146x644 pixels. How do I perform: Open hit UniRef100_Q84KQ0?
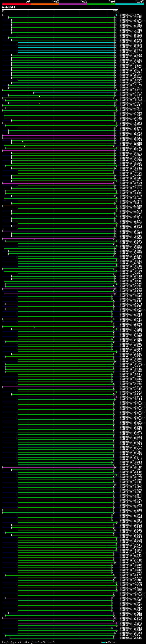click(131, 128)
